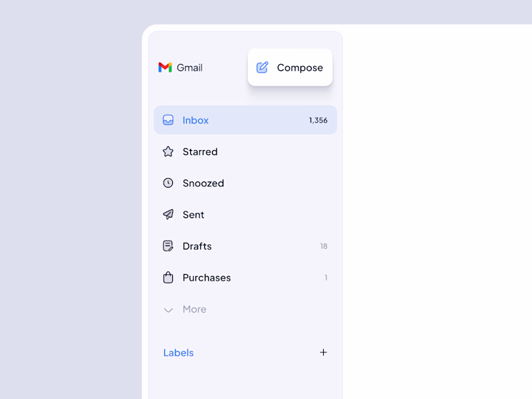Switch to the Starred section
The width and height of the screenshot is (532, 399).
click(199, 152)
